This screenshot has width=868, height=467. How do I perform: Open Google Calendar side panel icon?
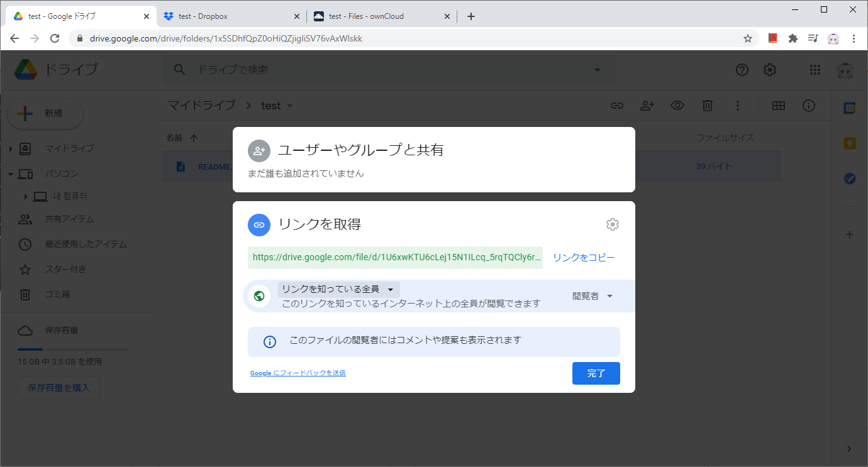pos(850,108)
